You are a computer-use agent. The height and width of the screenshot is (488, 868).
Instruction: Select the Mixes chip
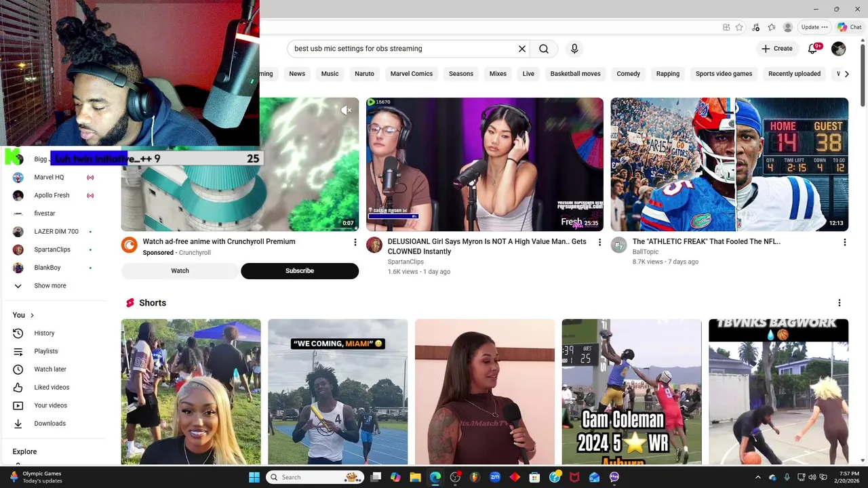498,74
